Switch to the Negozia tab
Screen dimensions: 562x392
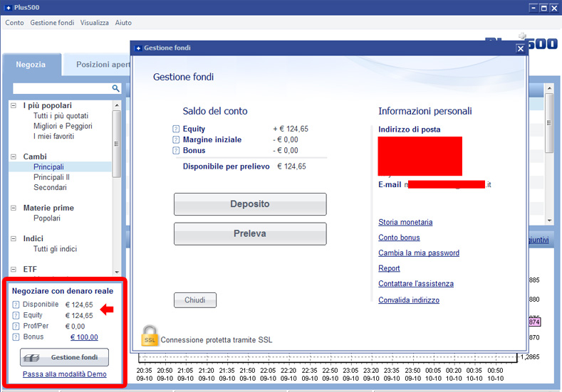pyautogui.click(x=31, y=65)
